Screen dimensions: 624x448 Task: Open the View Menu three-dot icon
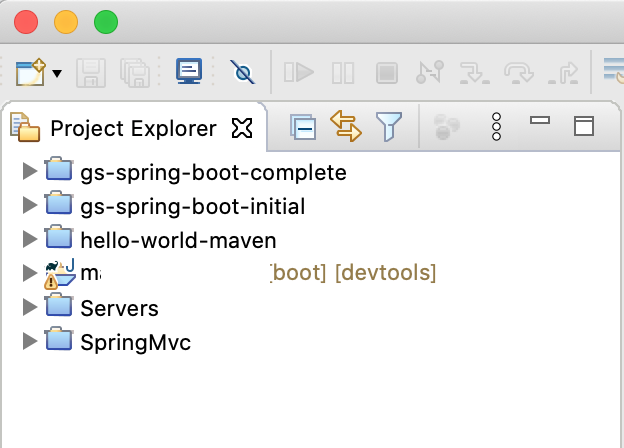coord(496,127)
